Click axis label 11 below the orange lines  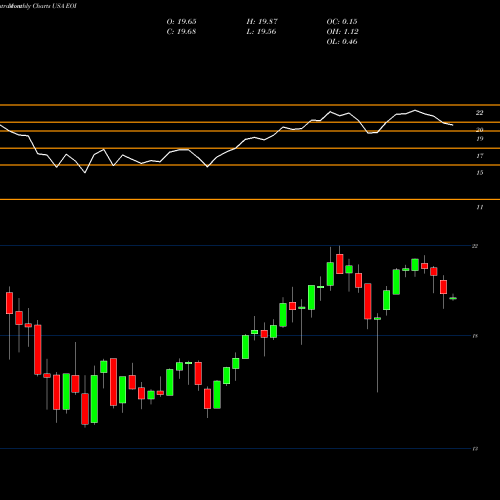click(479, 207)
